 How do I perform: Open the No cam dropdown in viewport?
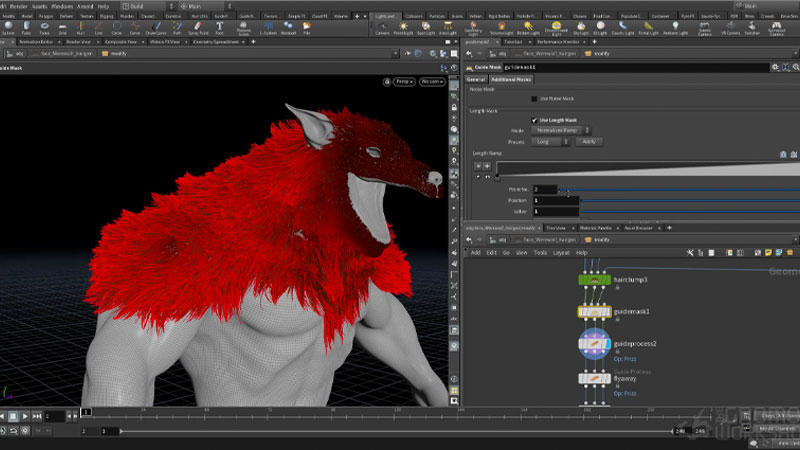coord(432,82)
